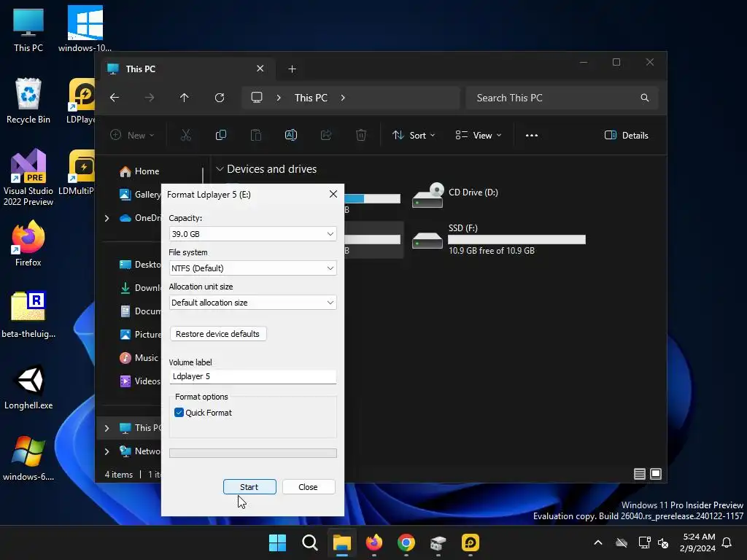
Task: Open taskbar Search
Action: click(309, 542)
